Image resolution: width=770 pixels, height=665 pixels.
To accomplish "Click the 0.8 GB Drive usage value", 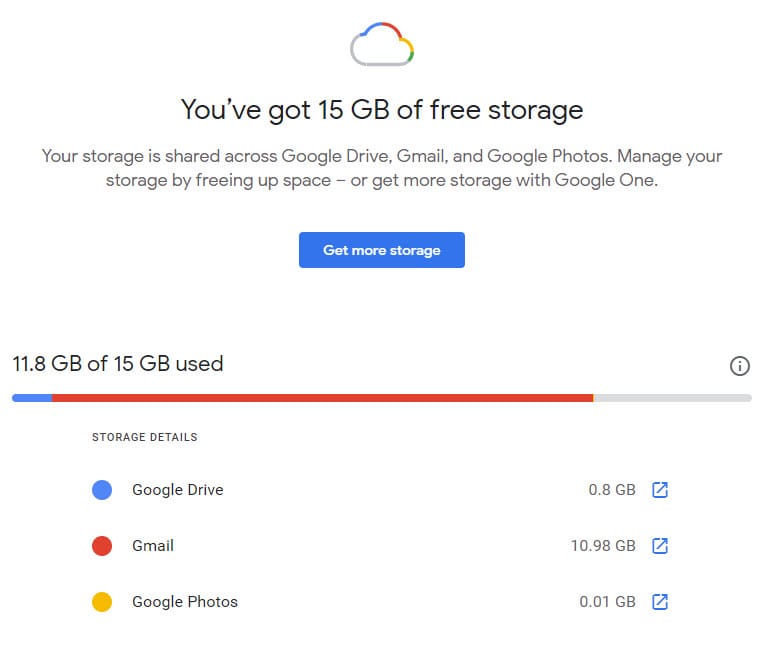I will pyautogui.click(x=612, y=490).
